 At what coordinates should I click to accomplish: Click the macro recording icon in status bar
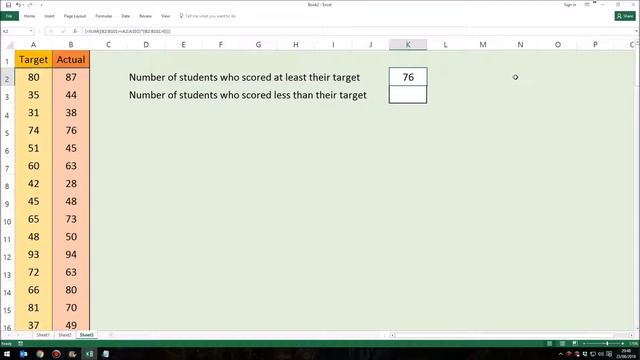click(20, 344)
